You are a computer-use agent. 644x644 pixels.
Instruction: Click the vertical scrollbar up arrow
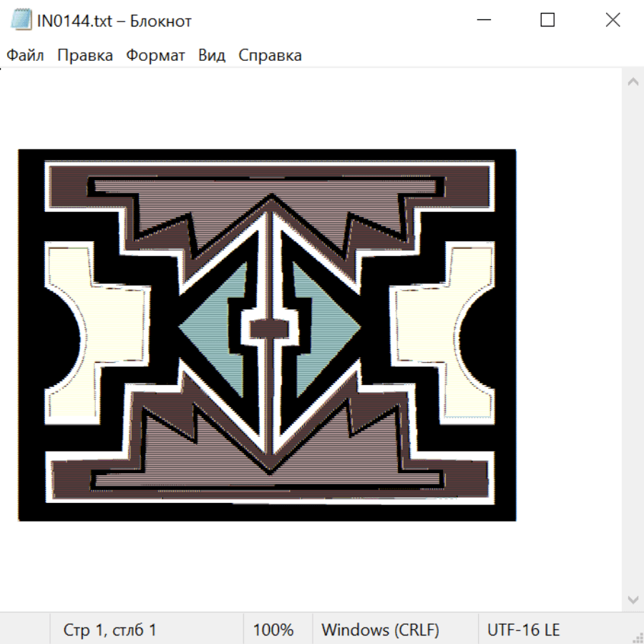[633, 82]
